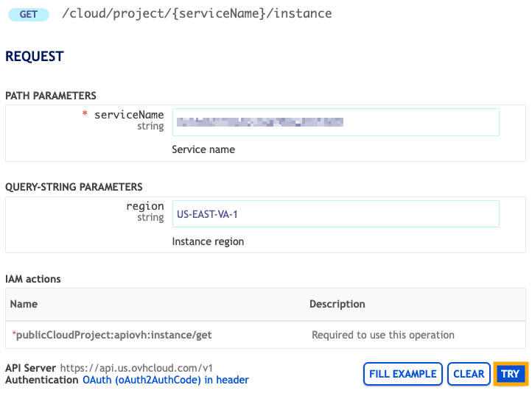Click the QUERY-STRING PARAMETERS section label

pos(74,187)
